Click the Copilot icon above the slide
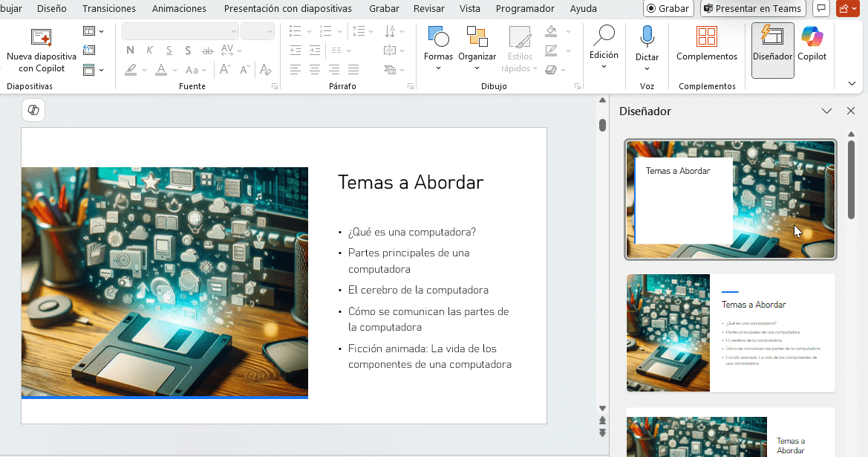This screenshot has height=457, width=868. (x=33, y=110)
